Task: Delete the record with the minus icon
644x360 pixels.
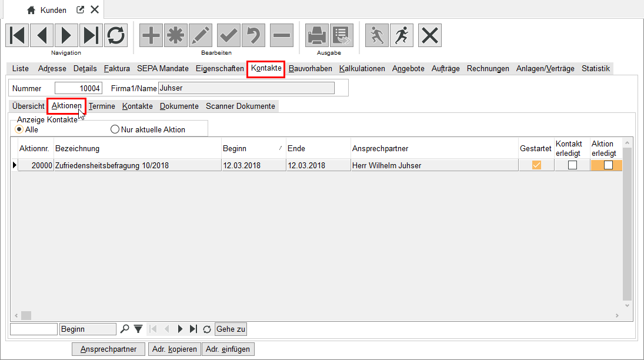Action: pyautogui.click(x=282, y=36)
